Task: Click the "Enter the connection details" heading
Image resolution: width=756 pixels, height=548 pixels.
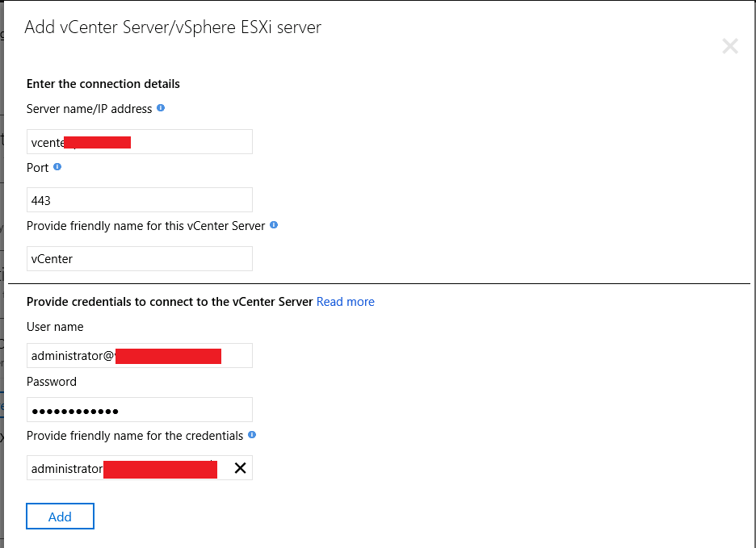Action: 103,84
